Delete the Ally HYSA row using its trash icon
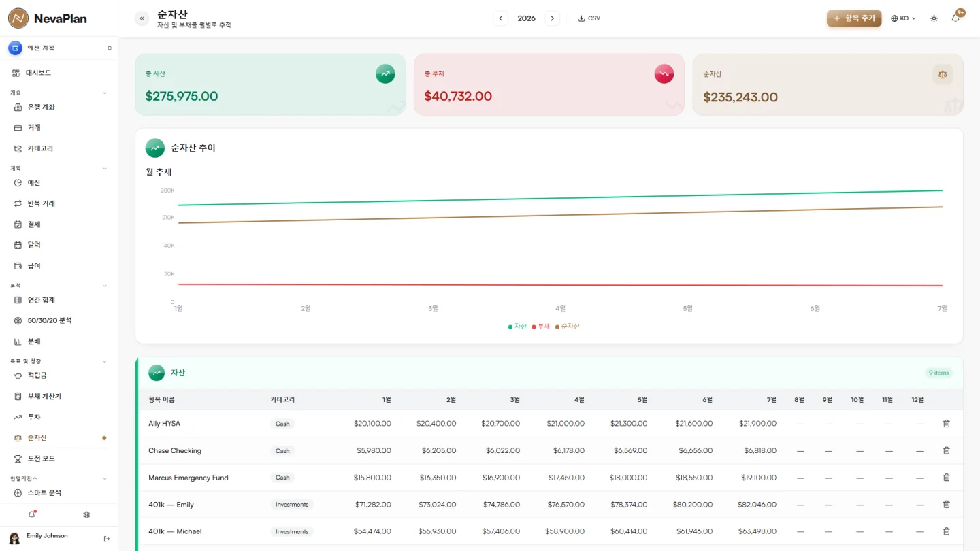This screenshot has width=980, height=551. tap(946, 424)
